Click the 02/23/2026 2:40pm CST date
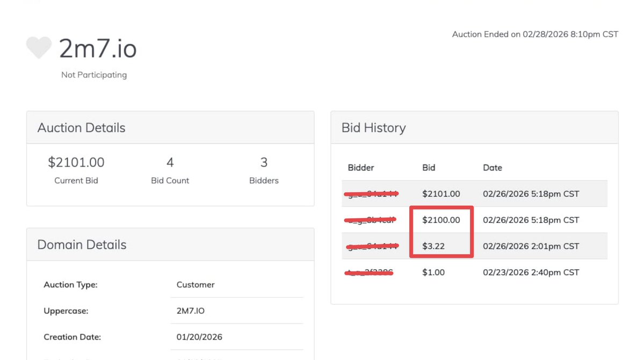The image size is (644, 360). coord(531,272)
